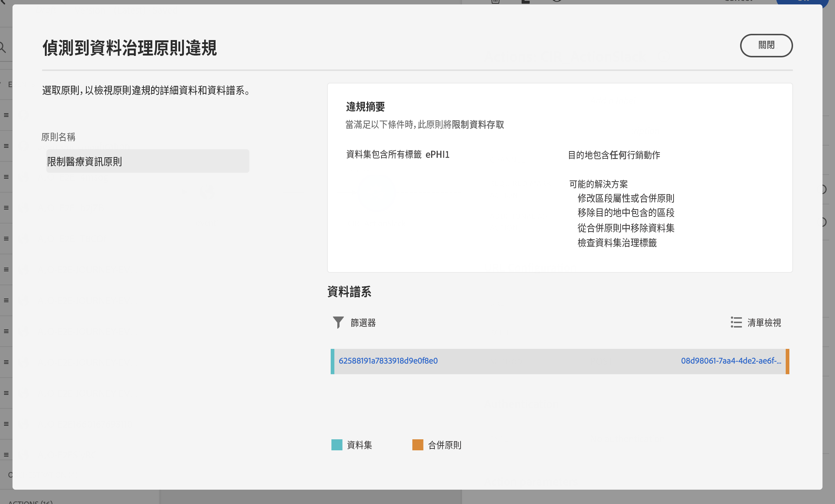Click the magnifier search icon behind the dialog
This screenshot has width=835, height=504.
pos(3,47)
